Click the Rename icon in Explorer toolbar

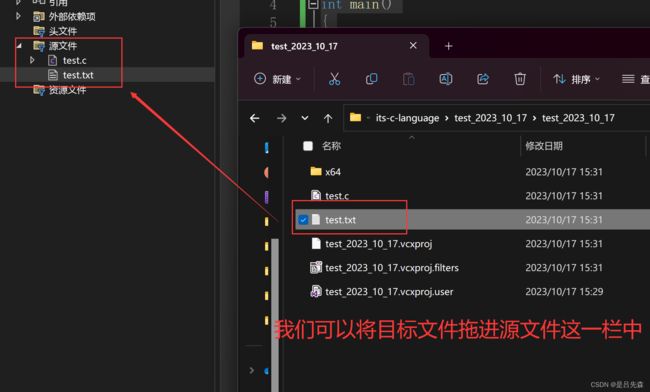coord(446,79)
